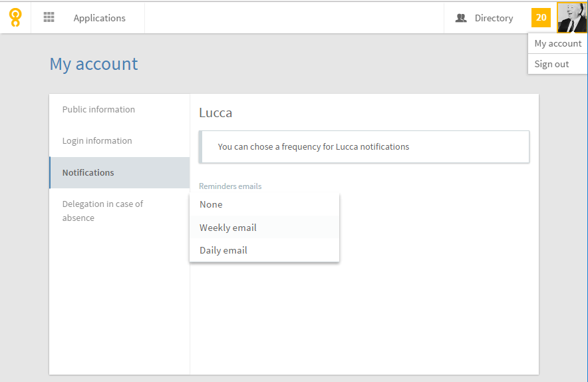
Task: Click the Lucca orange logo icon
Action: click(15, 18)
